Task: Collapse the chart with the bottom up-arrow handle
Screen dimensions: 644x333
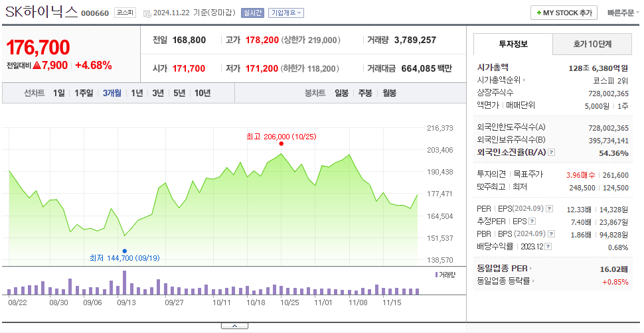Action: pyautogui.click(x=234, y=326)
